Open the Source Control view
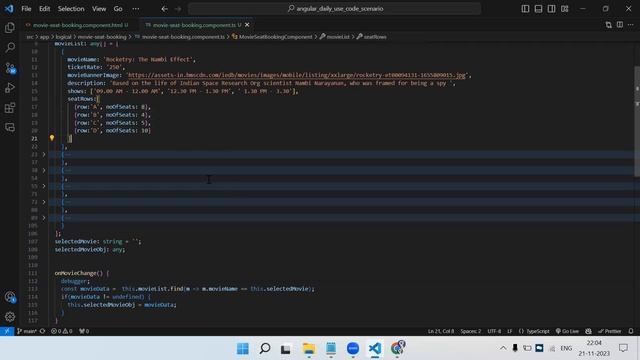The height and width of the screenshot is (360, 640). pos(10,68)
